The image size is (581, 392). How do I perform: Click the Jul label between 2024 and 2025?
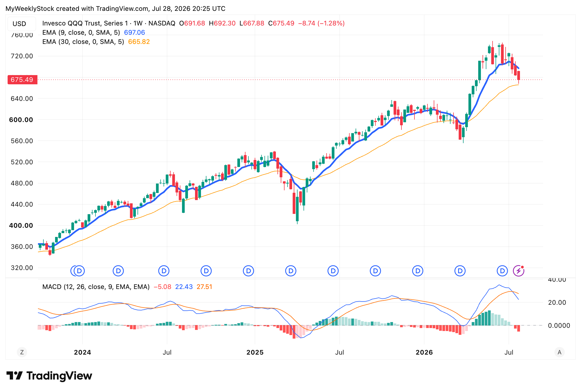167,352
